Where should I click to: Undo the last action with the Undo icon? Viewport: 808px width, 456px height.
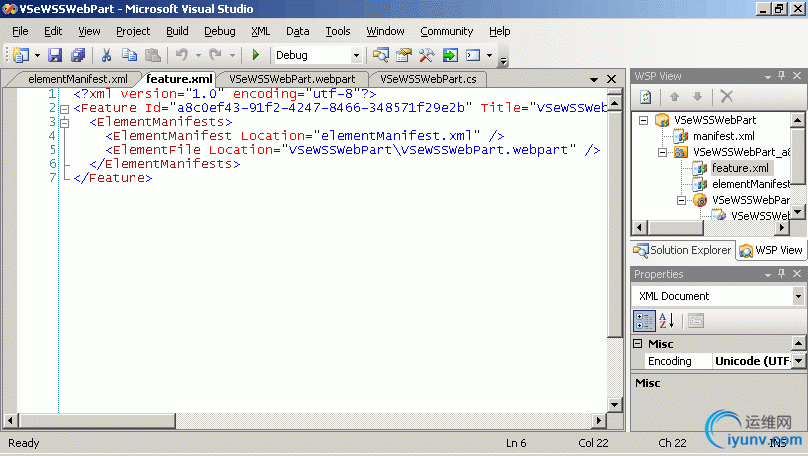[182, 55]
